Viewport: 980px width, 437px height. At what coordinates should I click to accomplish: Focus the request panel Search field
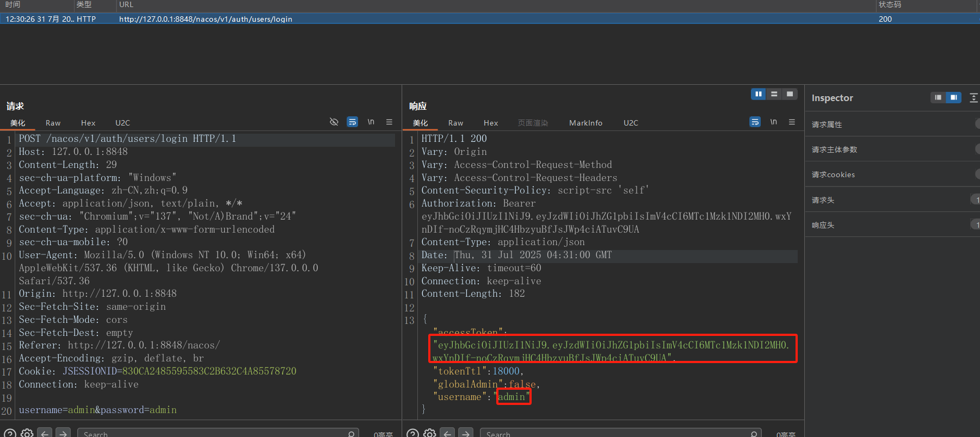[x=218, y=434]
